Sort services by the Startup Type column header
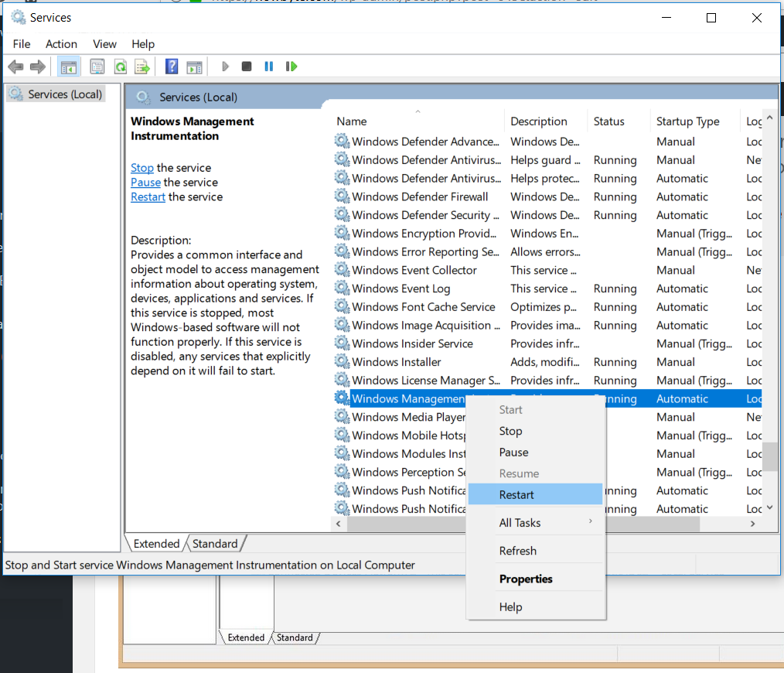 [x=695, y=121]
